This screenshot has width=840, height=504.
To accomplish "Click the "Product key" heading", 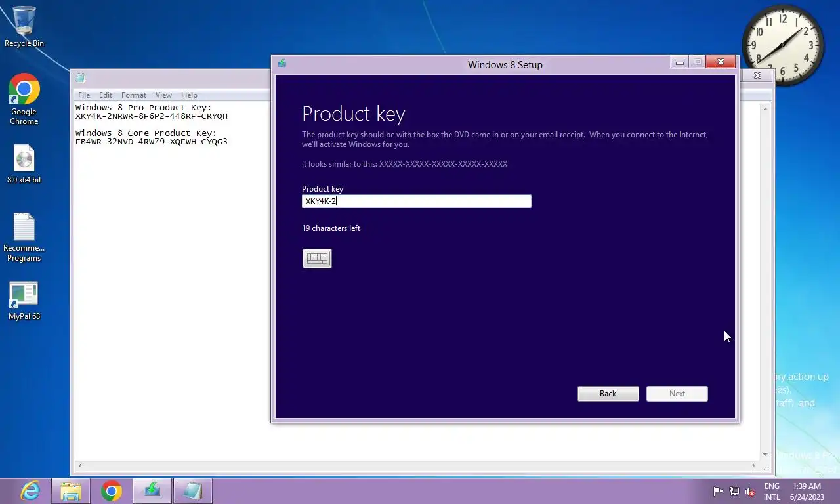I will (354, 114).
